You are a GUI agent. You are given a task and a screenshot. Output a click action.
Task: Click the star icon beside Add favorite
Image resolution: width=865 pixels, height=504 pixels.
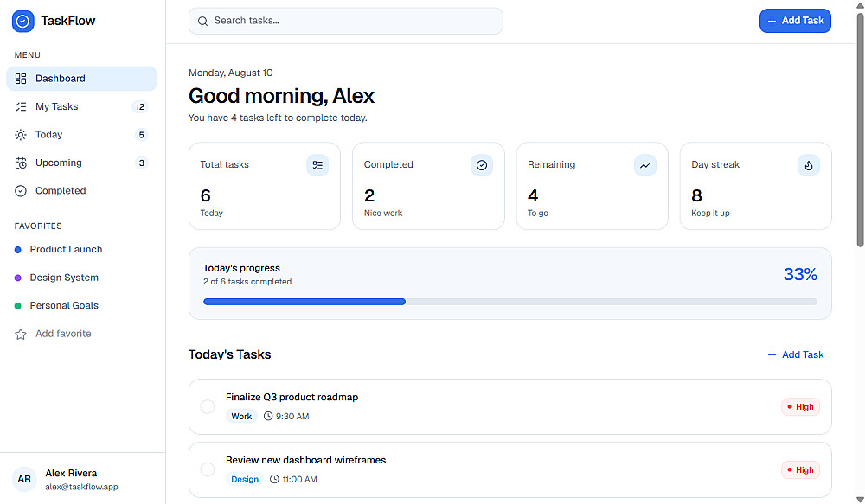[x=21, y=334]
